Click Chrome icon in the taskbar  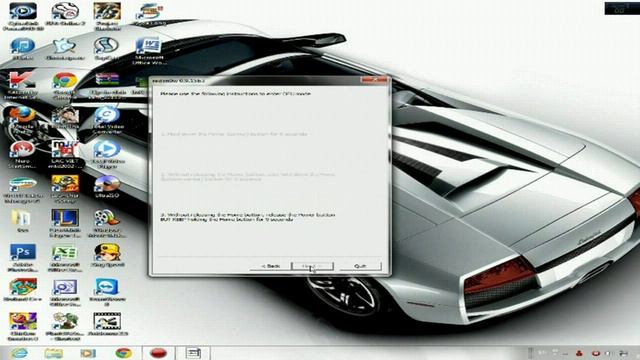point(123,353)
